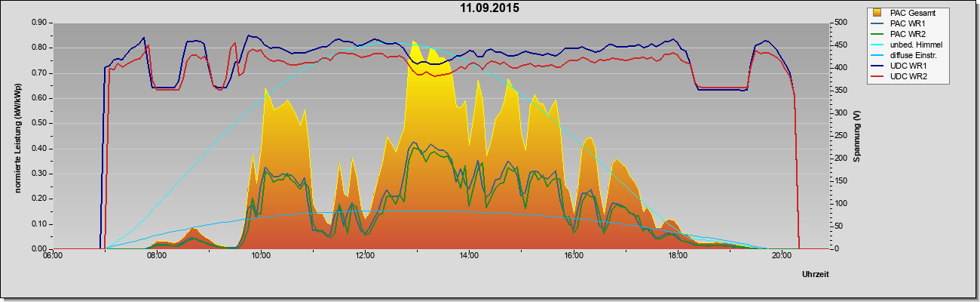Click the chart title 11.09.2015

(490, 8)
